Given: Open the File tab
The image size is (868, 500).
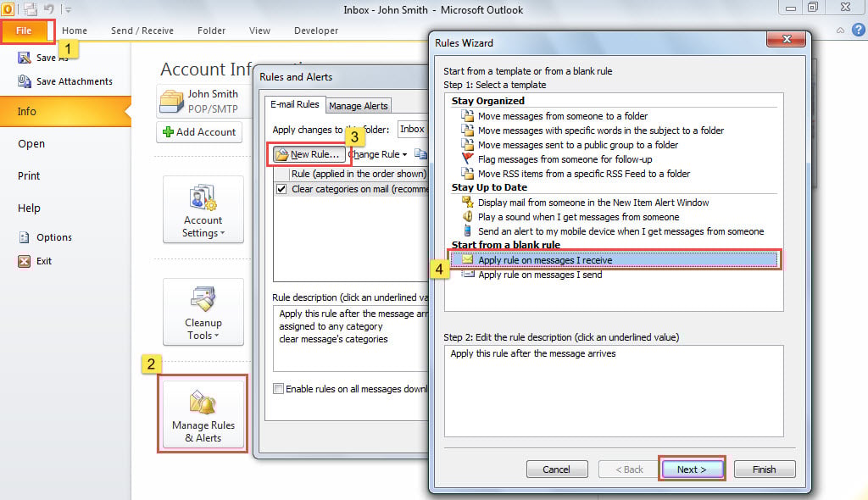Looking at the screenshot, I should click(25, 31).
